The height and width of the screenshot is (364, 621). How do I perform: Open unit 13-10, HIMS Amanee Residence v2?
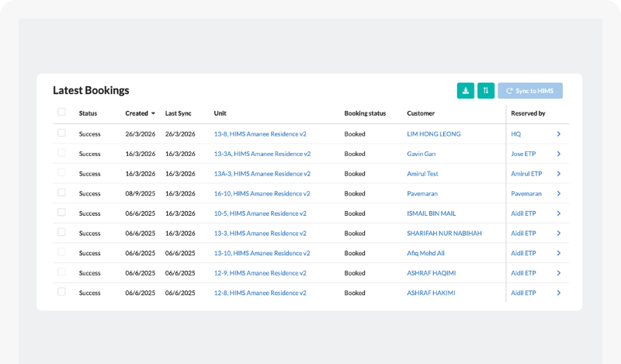(x=262, y=253)
